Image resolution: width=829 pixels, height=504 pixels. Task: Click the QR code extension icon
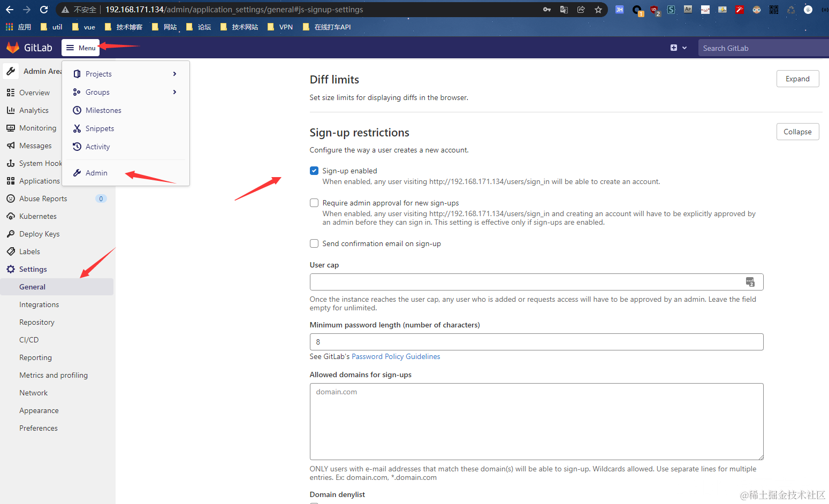(x=774, y=10)
